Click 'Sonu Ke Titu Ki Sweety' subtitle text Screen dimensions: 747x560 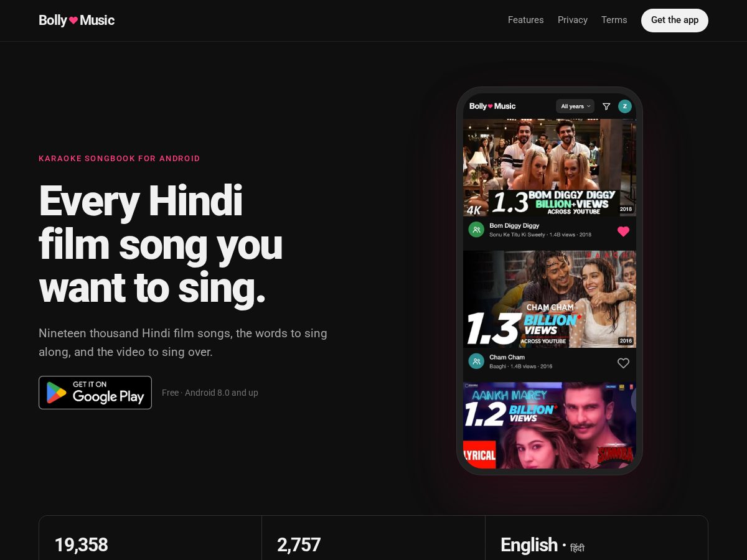point(517,235)
